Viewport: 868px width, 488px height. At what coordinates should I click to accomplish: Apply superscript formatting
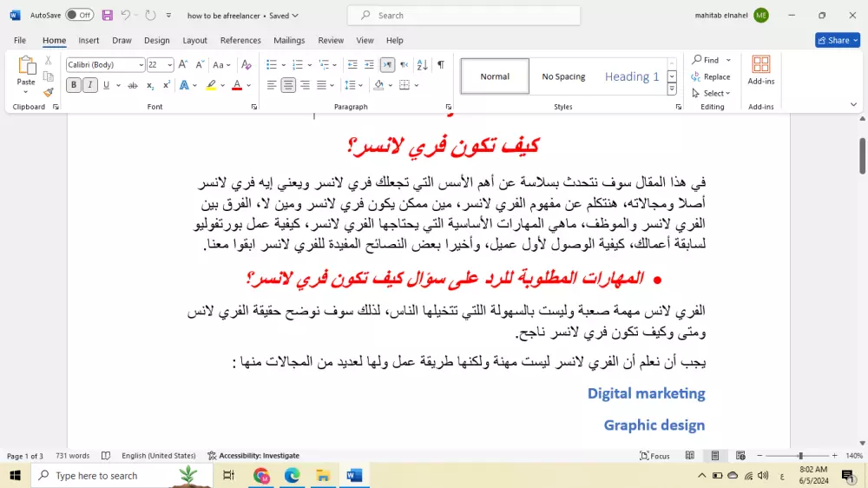point(166,85)
